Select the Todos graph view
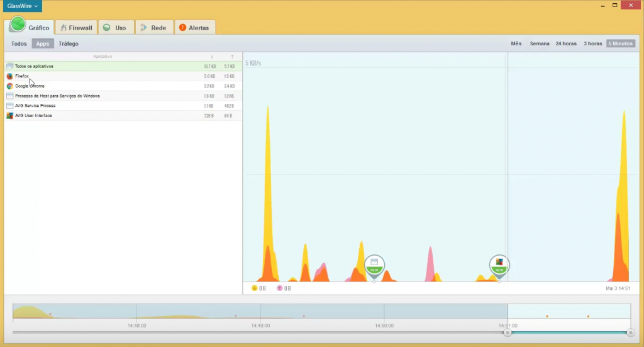This screenshot has width=644, height=347. click(x=19, y=43)
